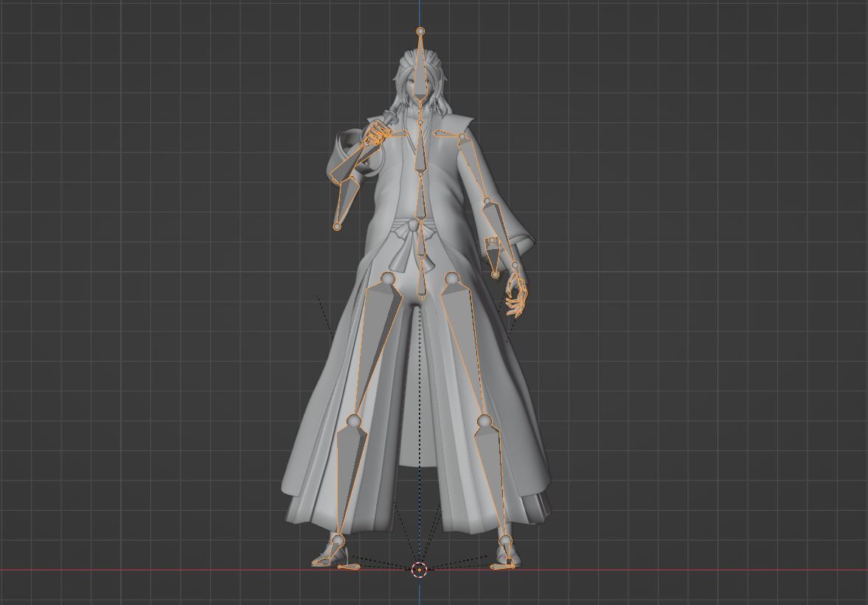Click the elbow joint sphere of the lowered arm
Viewport: 868px width, 605px height.
point(487,201)
